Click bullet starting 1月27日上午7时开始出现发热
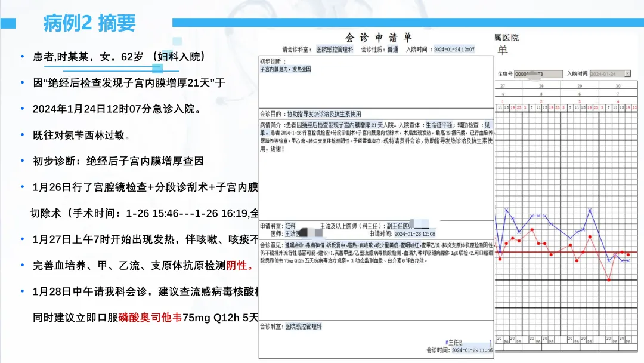 145,239
